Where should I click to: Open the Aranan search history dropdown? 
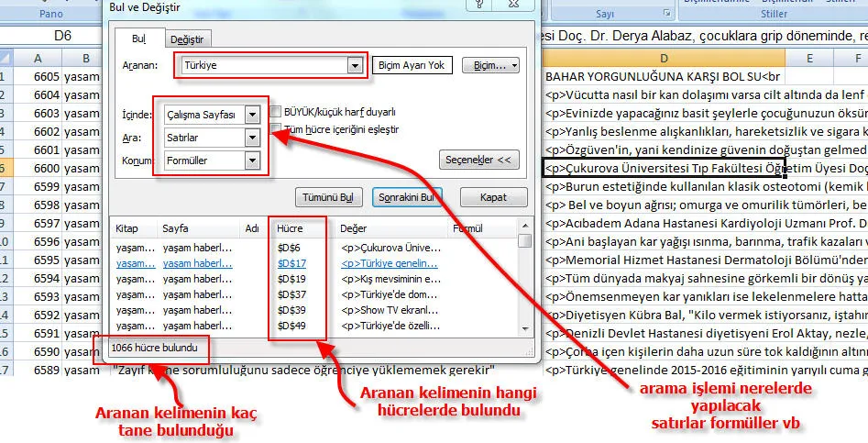355,66
